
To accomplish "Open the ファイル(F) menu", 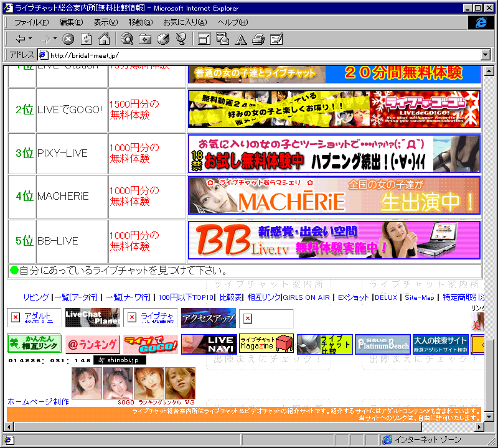I will 32,22.
